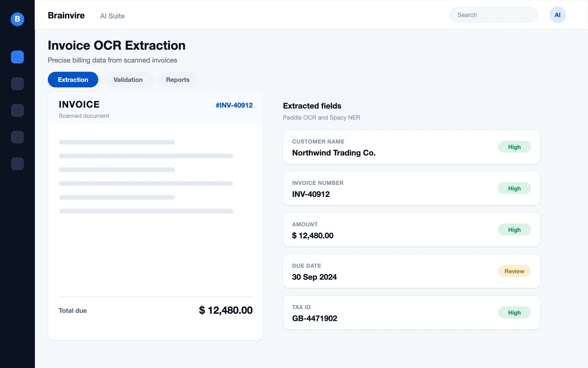Image resolution: width=588 pixels, height=368 pixels.
Task: Switch to the Validation tab
Action: (x=128, y=79)
